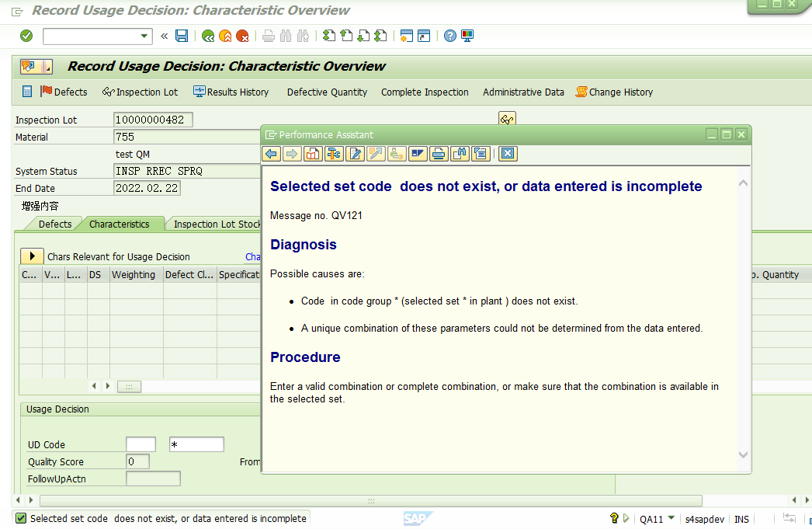Expand Chars Relevant for Usage Decision
This screenshot has height=529, width=812.
(x=31, y=256)
